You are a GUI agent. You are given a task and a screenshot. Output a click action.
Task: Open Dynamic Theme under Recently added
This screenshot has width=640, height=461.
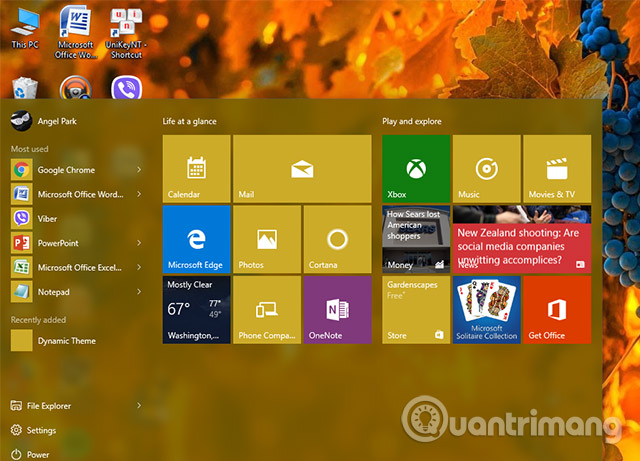77,341
